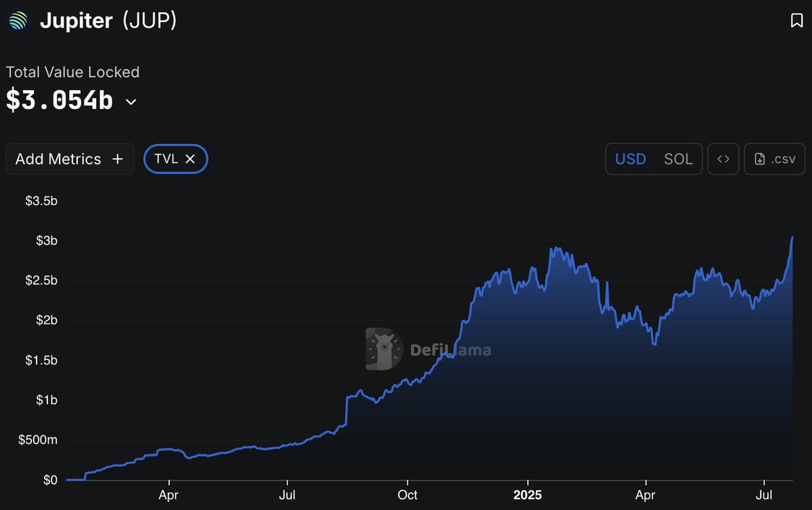This screenshot has height=510, width=812.
Task: Download the chart data as .csv
Action: [775, 159]
